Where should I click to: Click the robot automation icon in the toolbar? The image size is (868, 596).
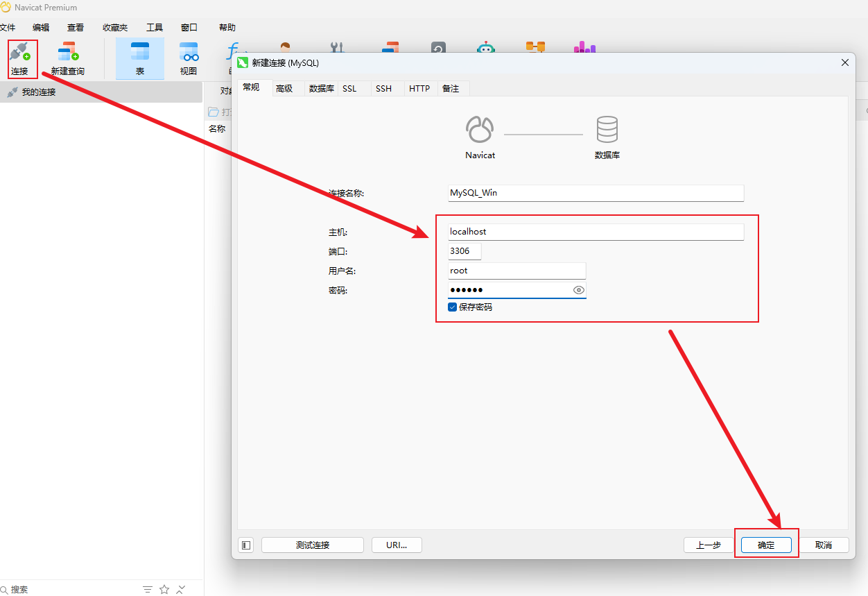(x=486, y=47)
